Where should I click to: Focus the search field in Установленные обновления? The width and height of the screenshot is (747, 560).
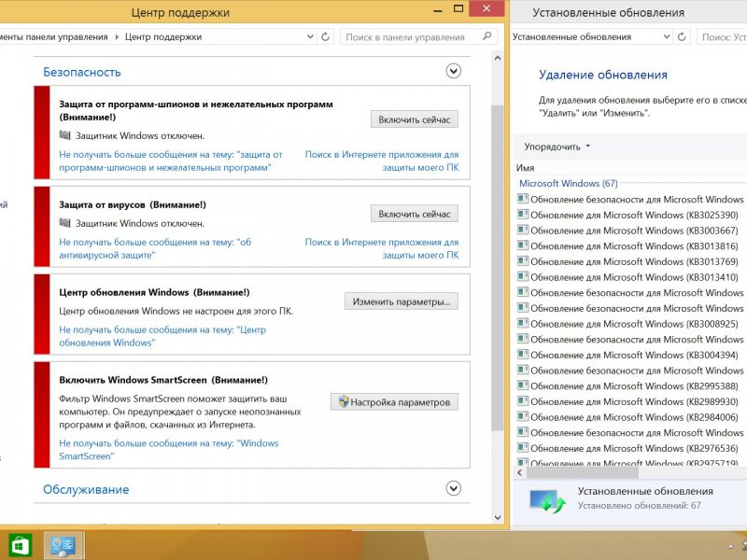tap(722, 37)
